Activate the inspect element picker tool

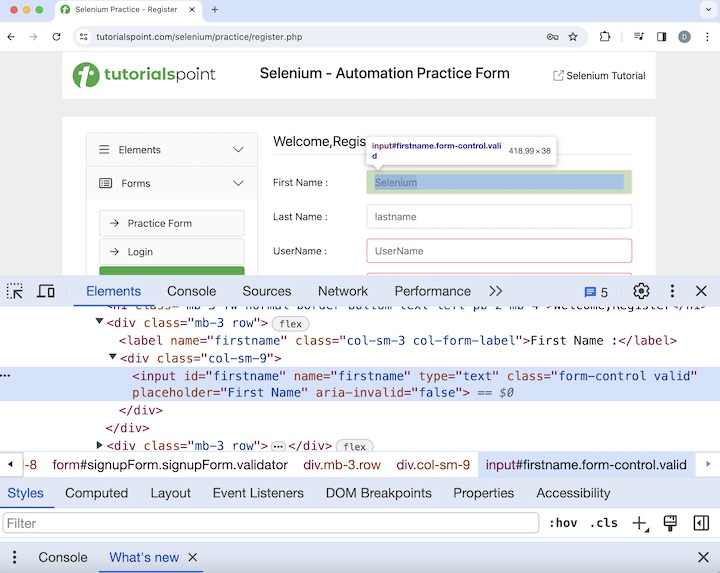(x=15, y=291)
